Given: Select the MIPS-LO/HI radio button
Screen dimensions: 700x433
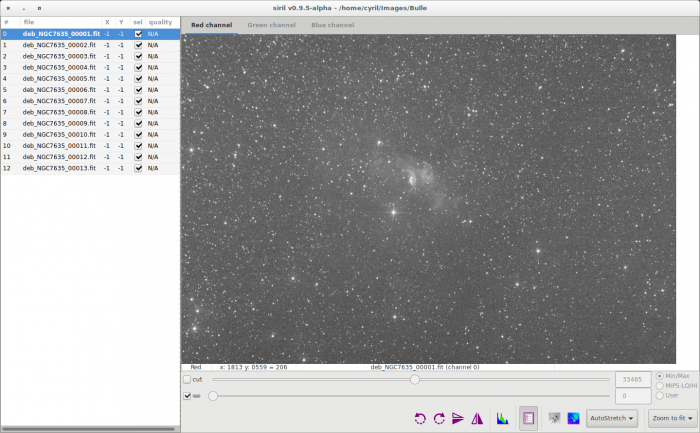Looking at the screenshot, I should [659, 386].
